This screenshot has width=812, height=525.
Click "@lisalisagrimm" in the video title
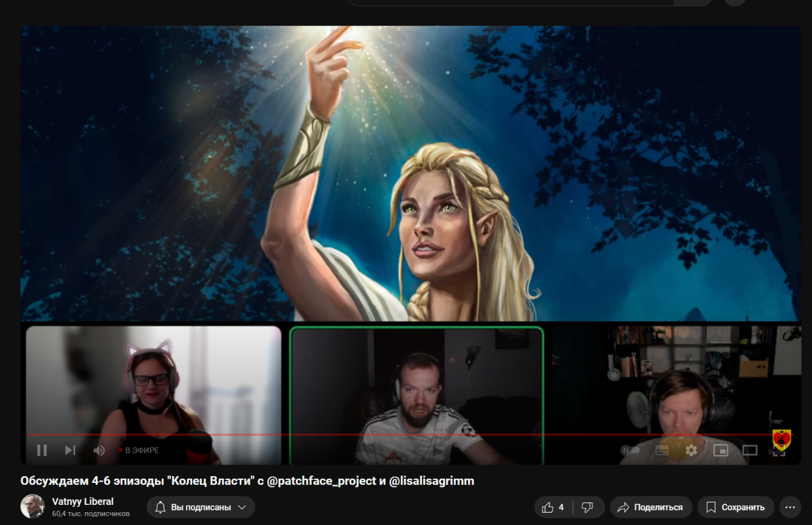click(x=431, y=481)
